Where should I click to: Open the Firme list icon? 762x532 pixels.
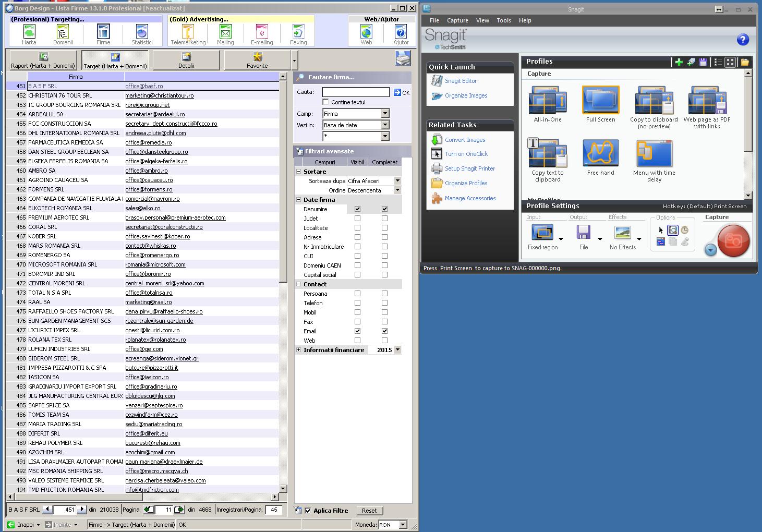[x=103, y=34]
